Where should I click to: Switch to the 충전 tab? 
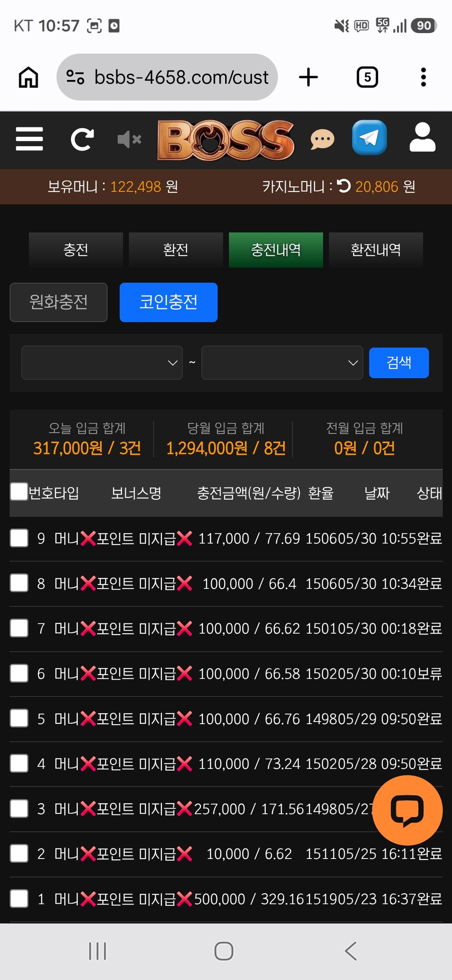click(x=75, y=250)
